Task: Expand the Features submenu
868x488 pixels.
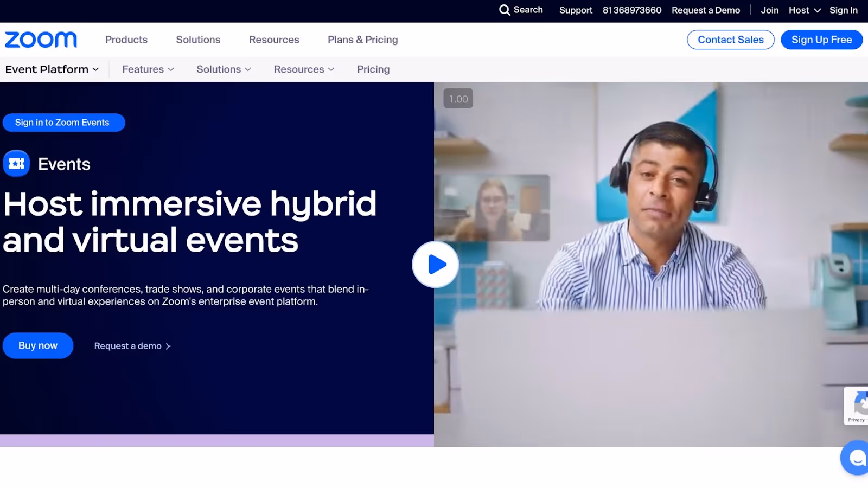Action: coord(148,69)
